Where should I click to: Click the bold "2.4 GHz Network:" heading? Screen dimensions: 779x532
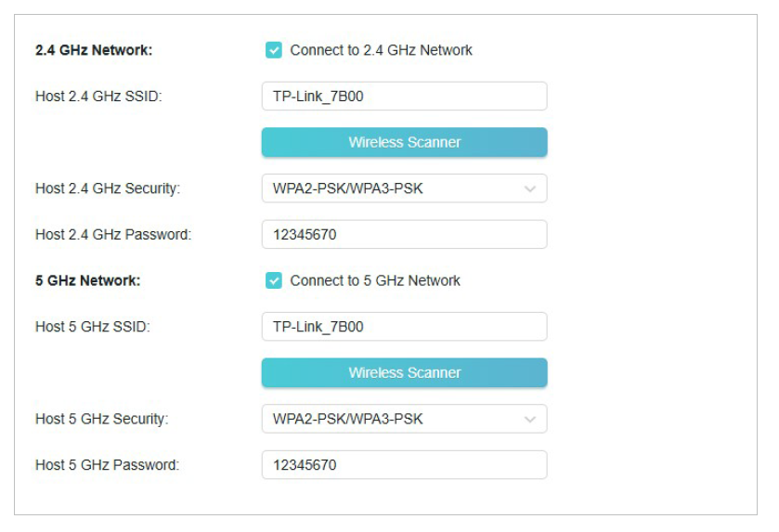tap(94, 50)
